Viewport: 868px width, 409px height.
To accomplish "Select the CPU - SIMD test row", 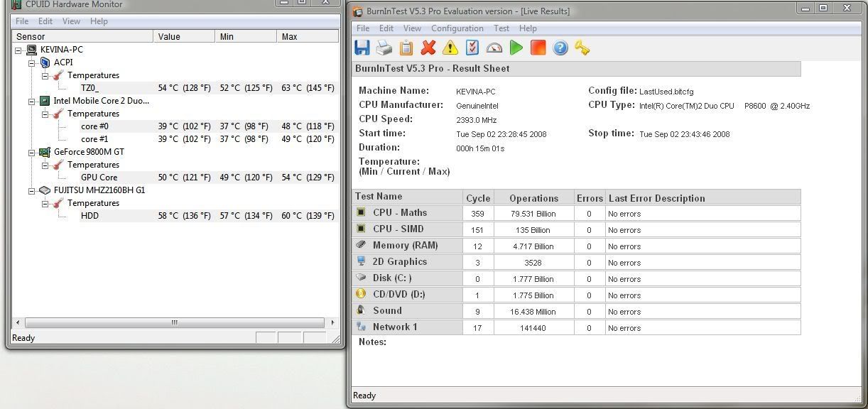I will pyautogui.click(x=576, y=229).
